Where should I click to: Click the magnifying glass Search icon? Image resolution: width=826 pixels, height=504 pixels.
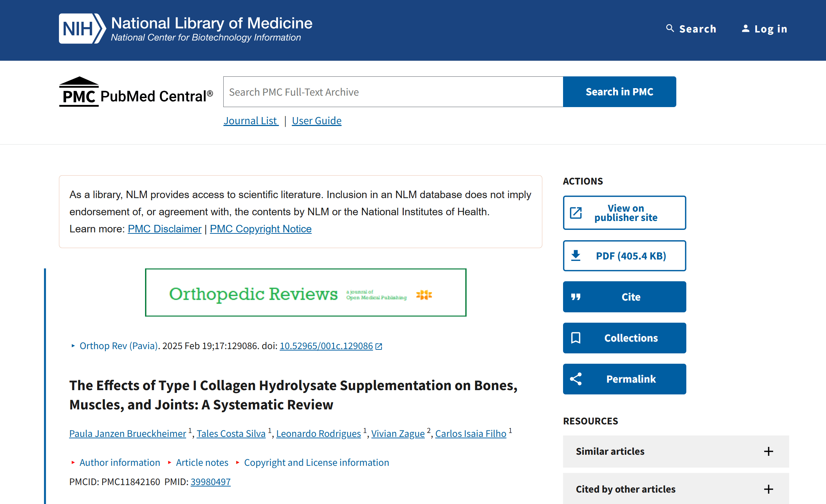click(670, 29)
